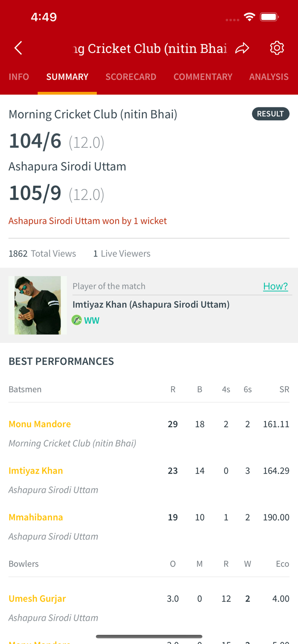Tap the Wi-Fi status icon
Image resolution: width=298 pixels, height=644 pixels.
pos(249,17)
